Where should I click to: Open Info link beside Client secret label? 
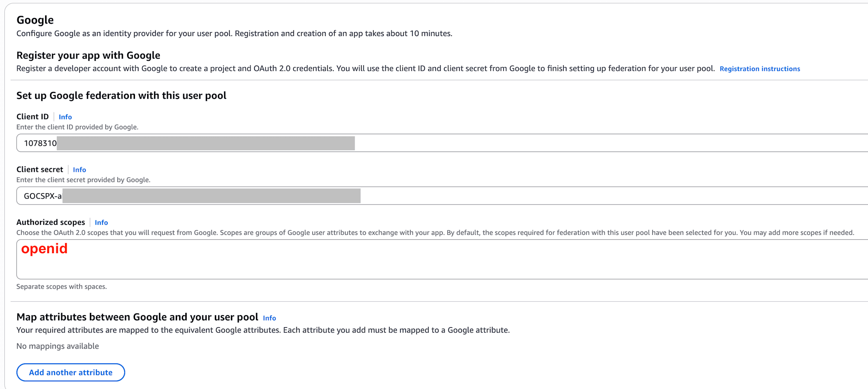[x=79, y=170]
